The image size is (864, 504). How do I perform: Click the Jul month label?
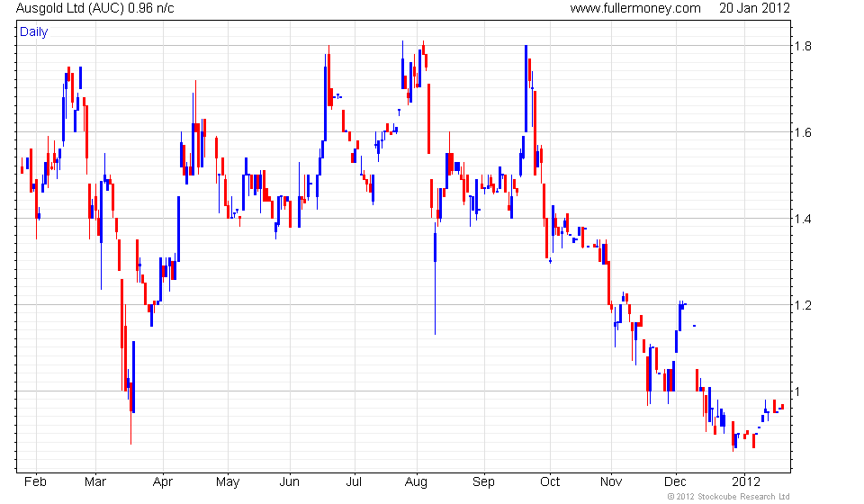click(353, 482)
